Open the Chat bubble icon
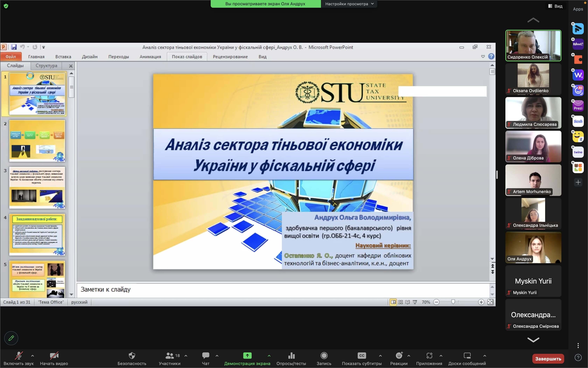 click(x=206, y=356)
